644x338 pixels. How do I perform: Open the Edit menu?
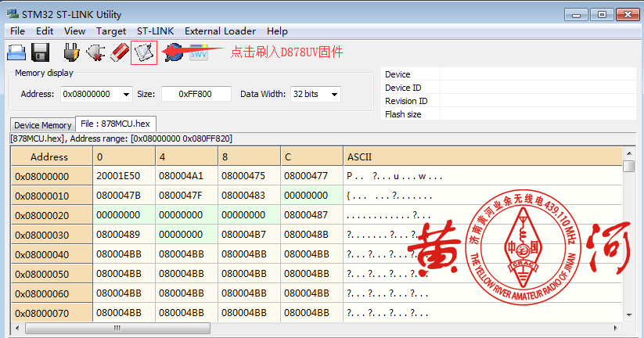(45, 31)
